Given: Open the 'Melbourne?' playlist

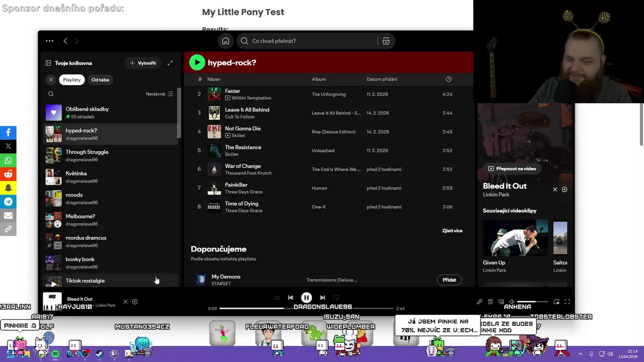Looking at the screenshot, I should [111, 220].
